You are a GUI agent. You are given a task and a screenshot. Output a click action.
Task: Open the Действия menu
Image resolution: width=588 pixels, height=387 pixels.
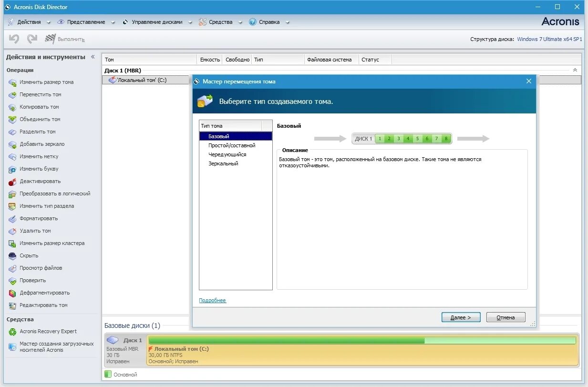pos(29,22)
